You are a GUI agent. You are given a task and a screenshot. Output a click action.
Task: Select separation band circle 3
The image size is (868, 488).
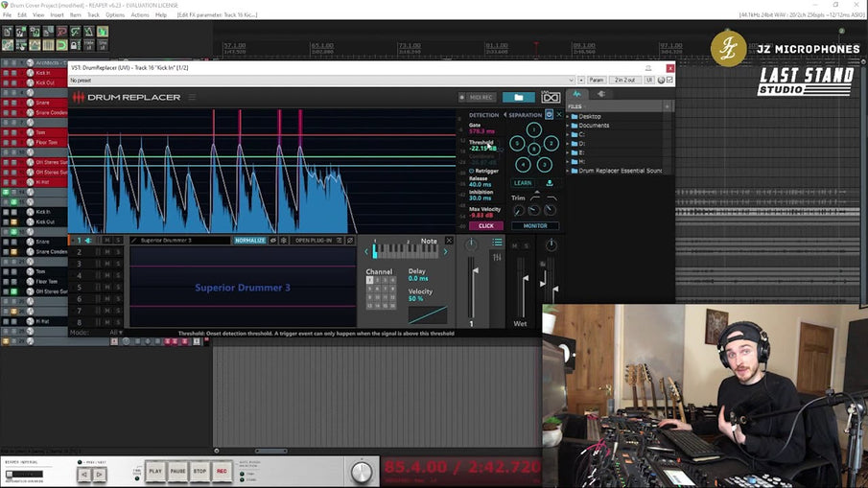[x=544, y=164]
